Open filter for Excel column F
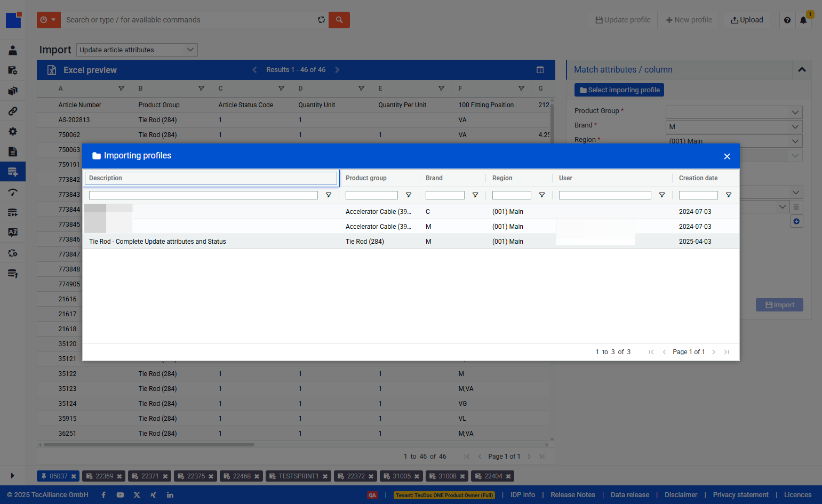822x504 pixels. [521, 89]
